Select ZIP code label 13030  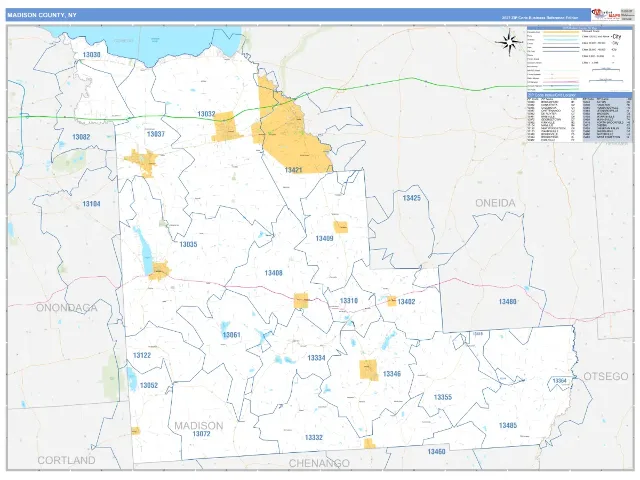pyautogui.click(x=91, y=55)
